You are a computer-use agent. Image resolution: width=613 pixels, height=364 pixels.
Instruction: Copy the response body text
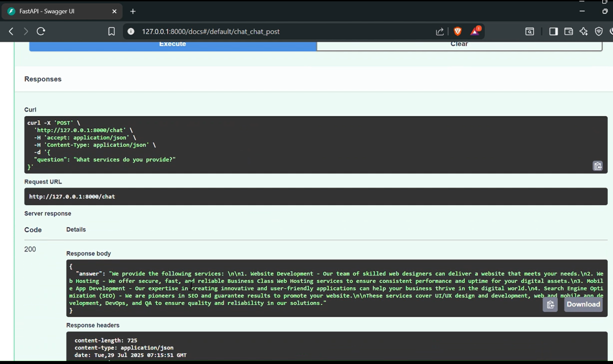(550, 304)
